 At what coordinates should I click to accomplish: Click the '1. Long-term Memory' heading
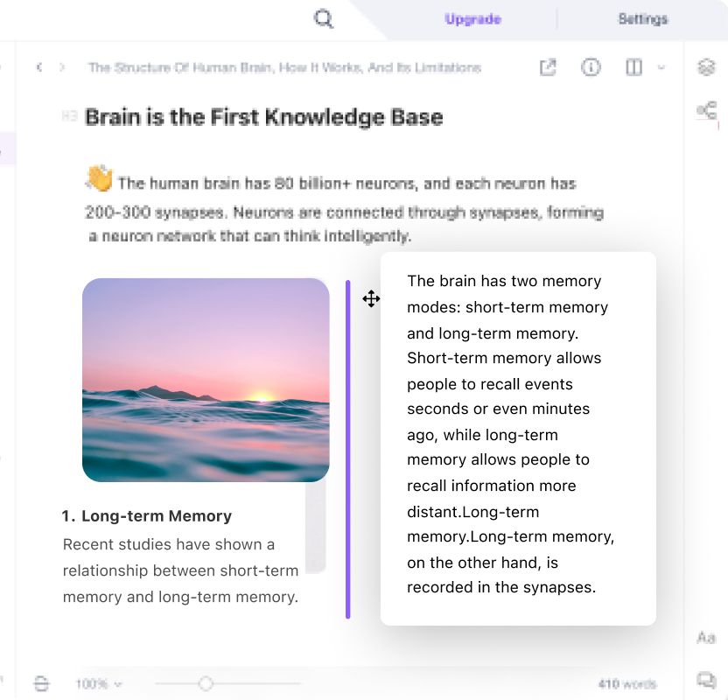tap(147, 515)
